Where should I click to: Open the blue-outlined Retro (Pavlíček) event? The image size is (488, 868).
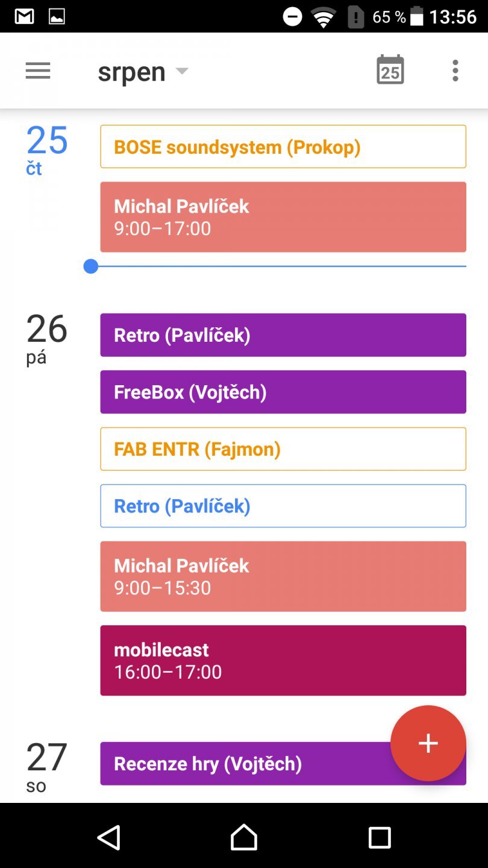coord(283,506)
